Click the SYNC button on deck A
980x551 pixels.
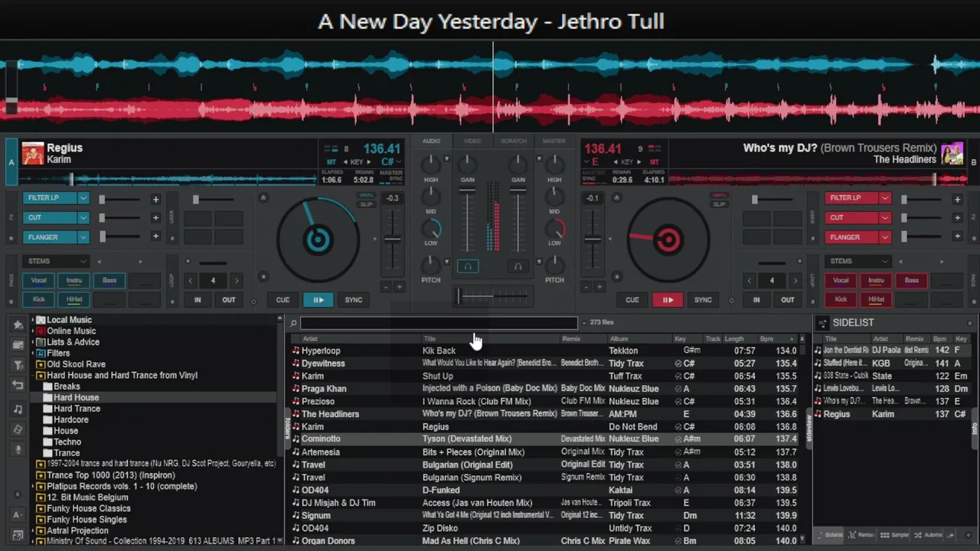(353, 300)
